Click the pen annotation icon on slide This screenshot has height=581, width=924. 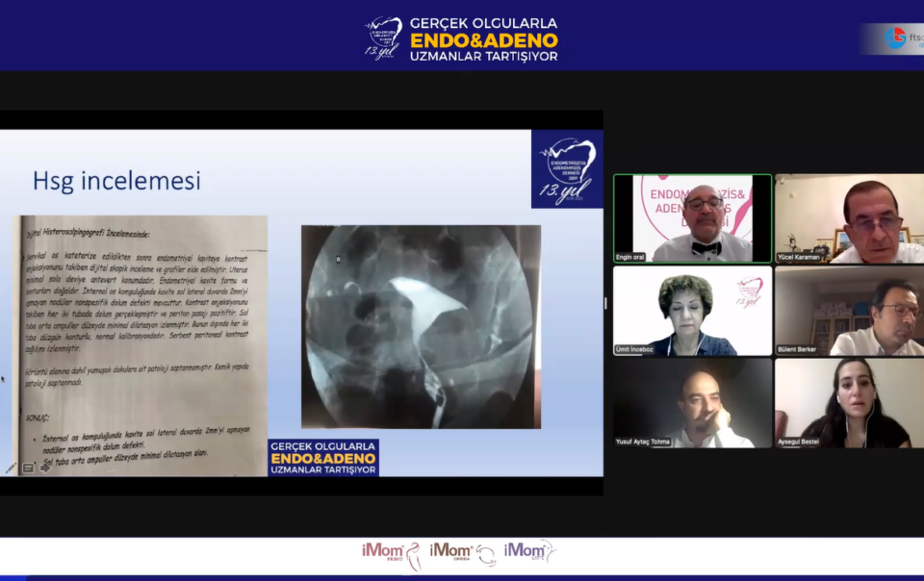point(11,468)
